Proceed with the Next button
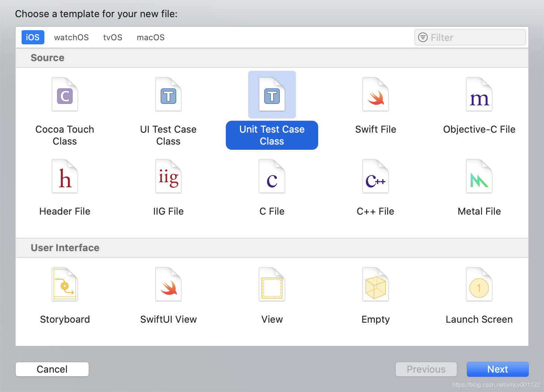This screenshot has height=392, width=544. tap(498, 369)
